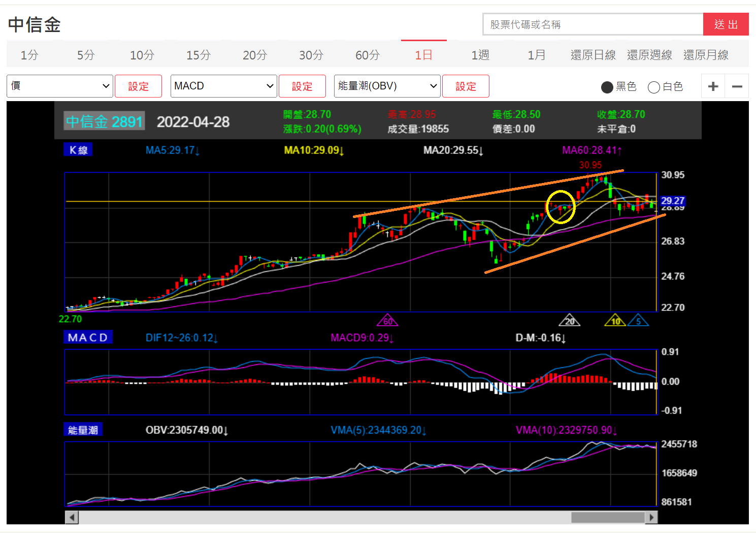The width and height of the screenshot is (756, 534).
Task: Switch to the 30分 timeframe tab
Action: (311, 55)
